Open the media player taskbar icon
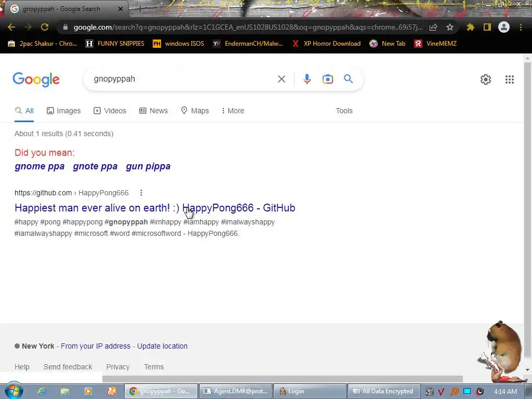532x399 pixels. [88, 391]
